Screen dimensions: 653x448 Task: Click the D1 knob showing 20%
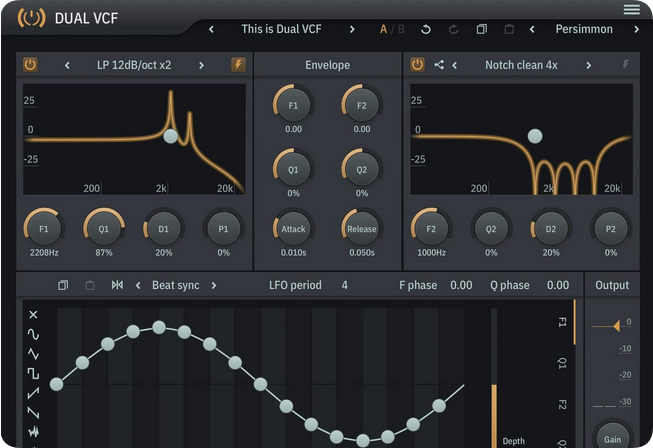pyautogui.click(x=163, y=229)
